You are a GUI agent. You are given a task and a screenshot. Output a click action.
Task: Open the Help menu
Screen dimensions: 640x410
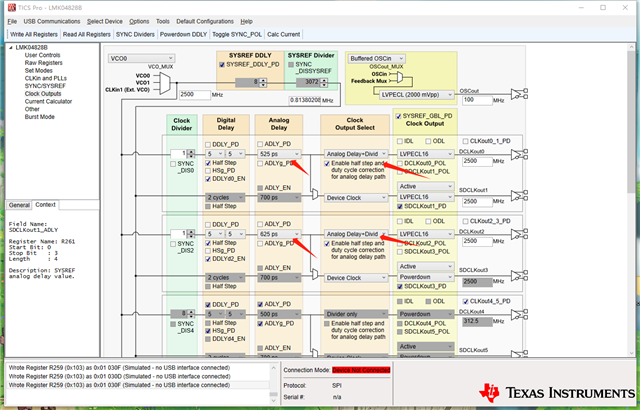pyautogui.click(x=247, y=21)
